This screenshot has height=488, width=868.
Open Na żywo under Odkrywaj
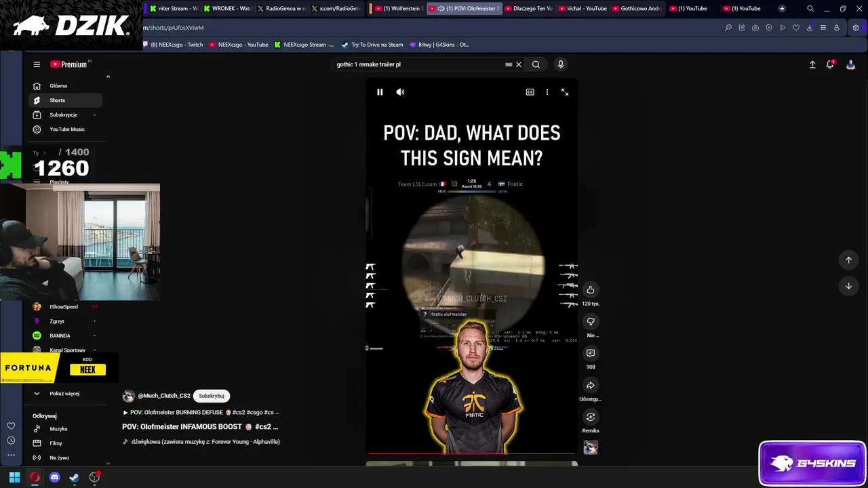(x=65, y=457)
